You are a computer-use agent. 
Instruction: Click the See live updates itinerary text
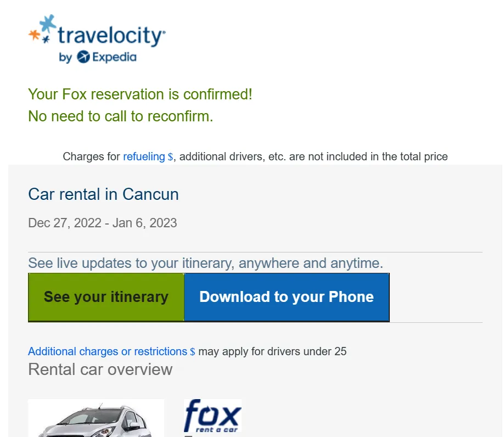(206, 263)
